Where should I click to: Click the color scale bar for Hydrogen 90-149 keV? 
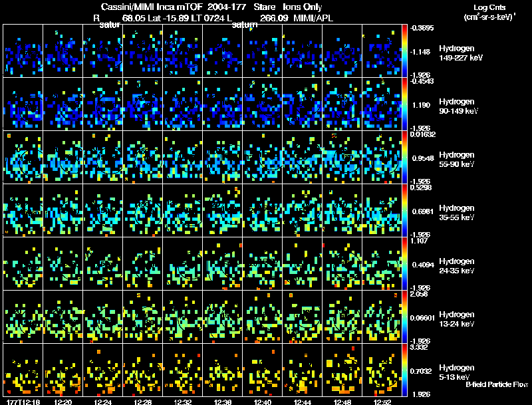tap(404, 104)
